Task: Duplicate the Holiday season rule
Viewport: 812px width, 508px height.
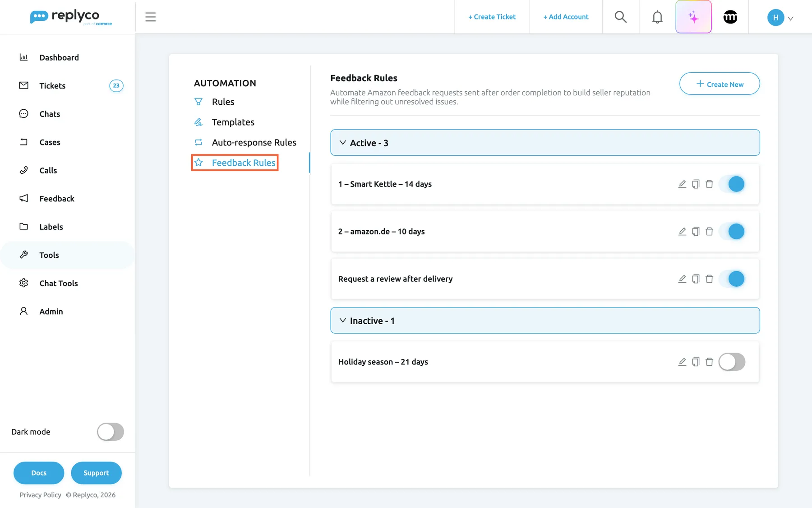Action: click(x=696, y=362)
